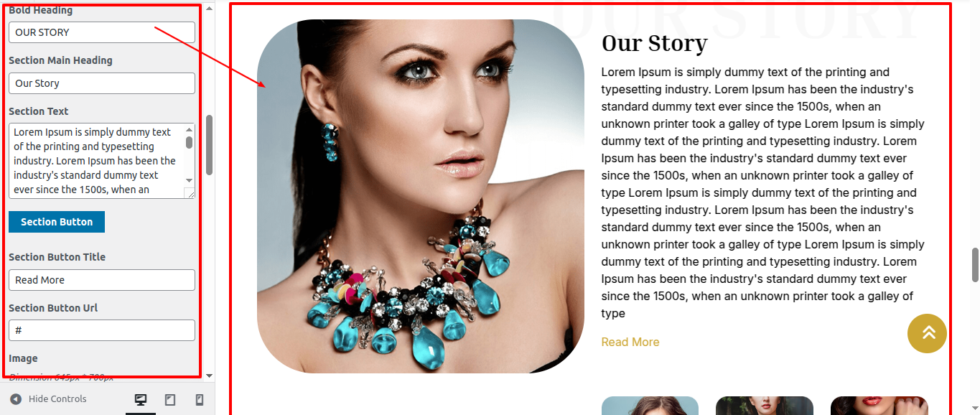
Task: Click the first small gallery thumbnail
Action: point(650,406)
